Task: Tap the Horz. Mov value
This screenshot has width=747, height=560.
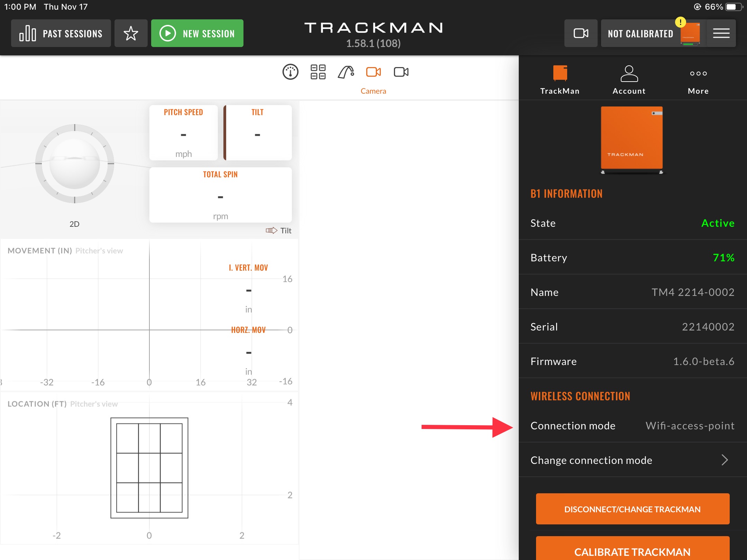Action: pyautogui.click(x=249, y=353)
